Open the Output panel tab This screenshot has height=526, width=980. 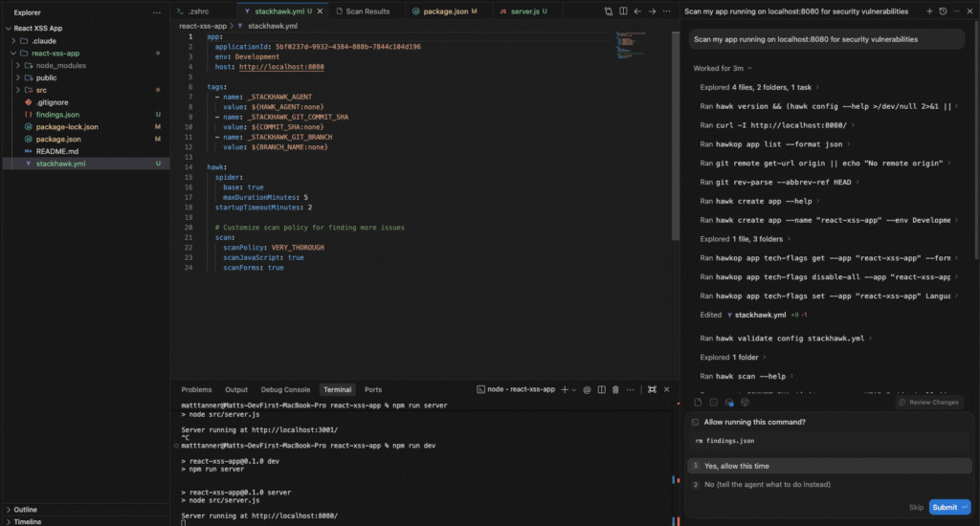click(236, 390)
